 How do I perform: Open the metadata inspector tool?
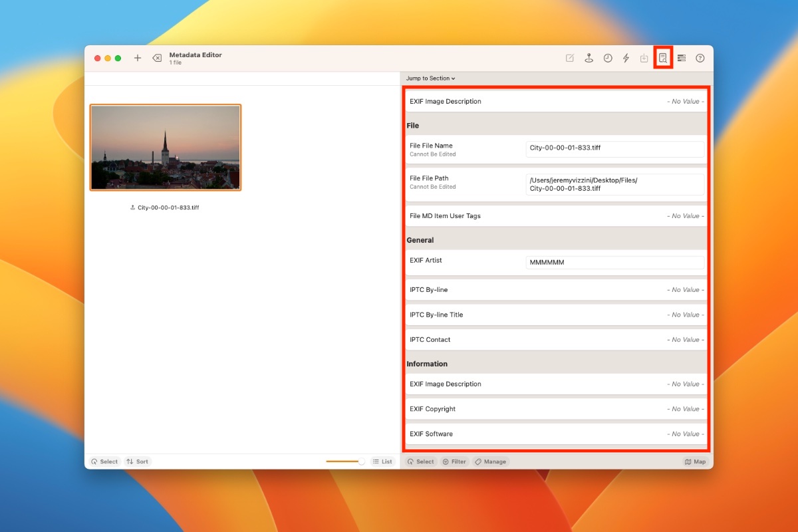click(662, 58)
